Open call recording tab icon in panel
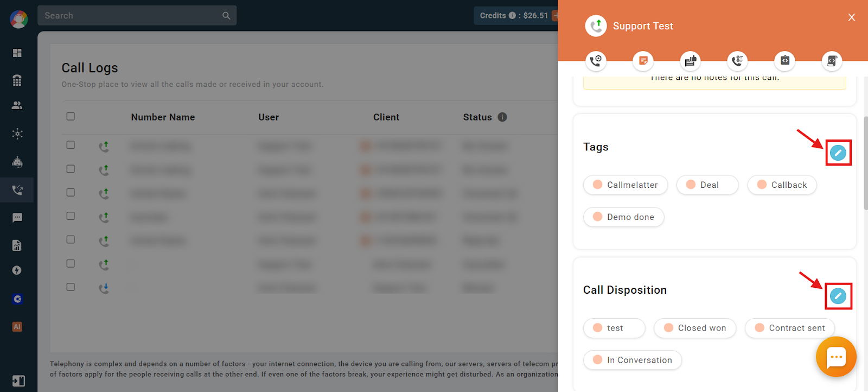868x392 pixels. pyautogui.click(x=596, y=61)
